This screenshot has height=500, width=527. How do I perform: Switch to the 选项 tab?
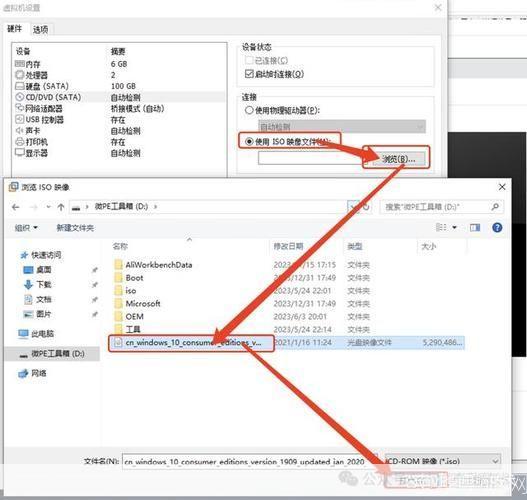click(x=40, y=30)
